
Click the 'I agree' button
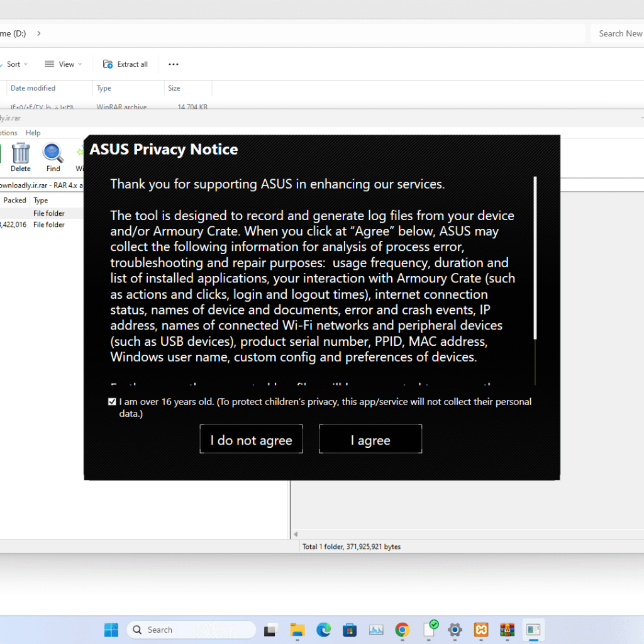[x=370, y=440]
